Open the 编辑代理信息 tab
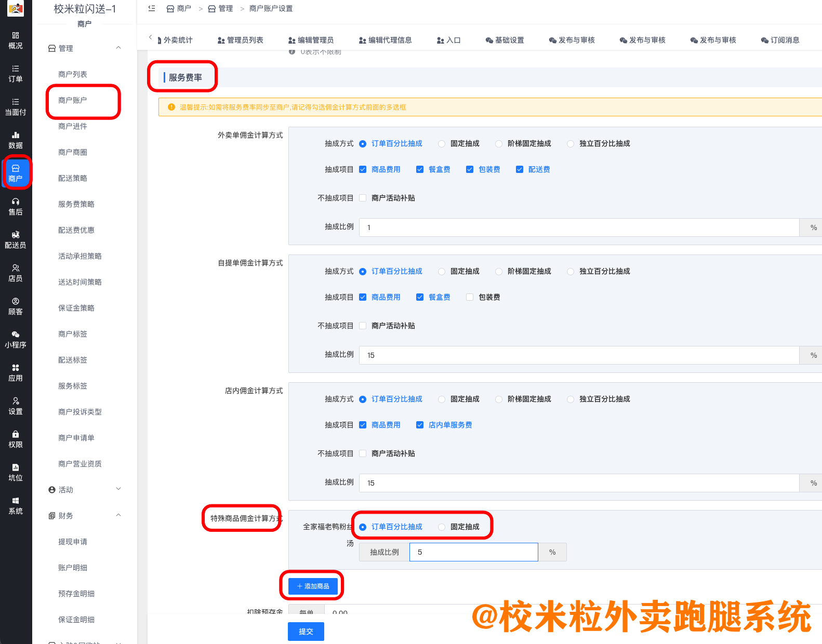Screen dimensions: 822x644 pos(385,40)
